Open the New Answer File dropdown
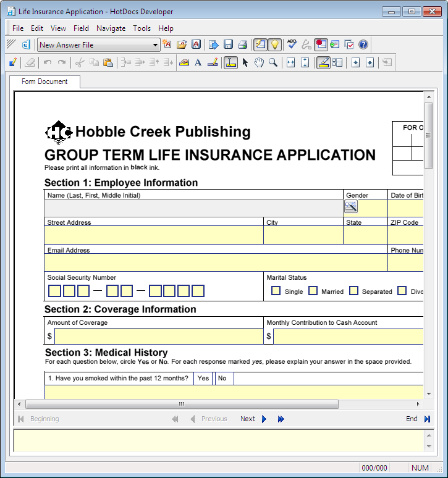The image size is (448, 478). (156, 45)
